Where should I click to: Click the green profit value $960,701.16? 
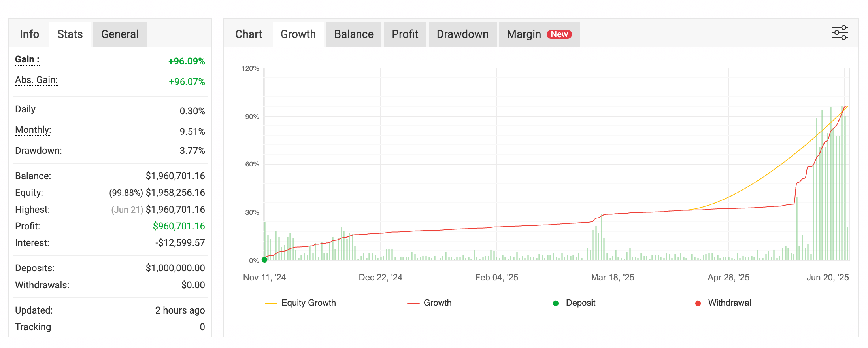click(179, 226)
